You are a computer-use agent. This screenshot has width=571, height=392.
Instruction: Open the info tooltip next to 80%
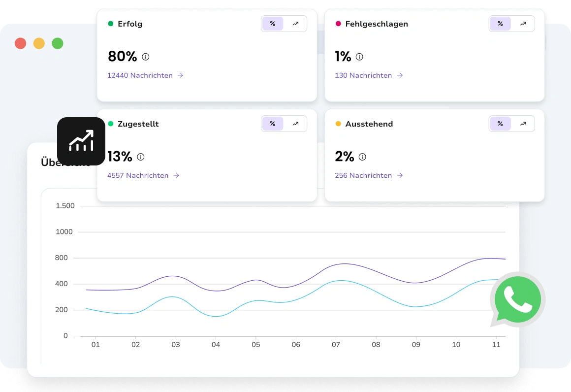tap(145, 57)
